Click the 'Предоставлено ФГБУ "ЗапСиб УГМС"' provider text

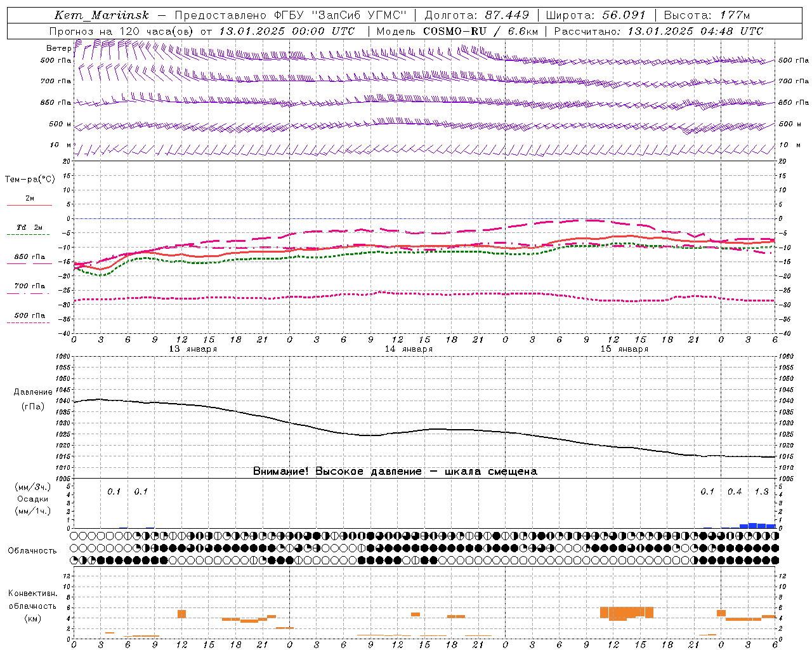(x=290, y=15)
